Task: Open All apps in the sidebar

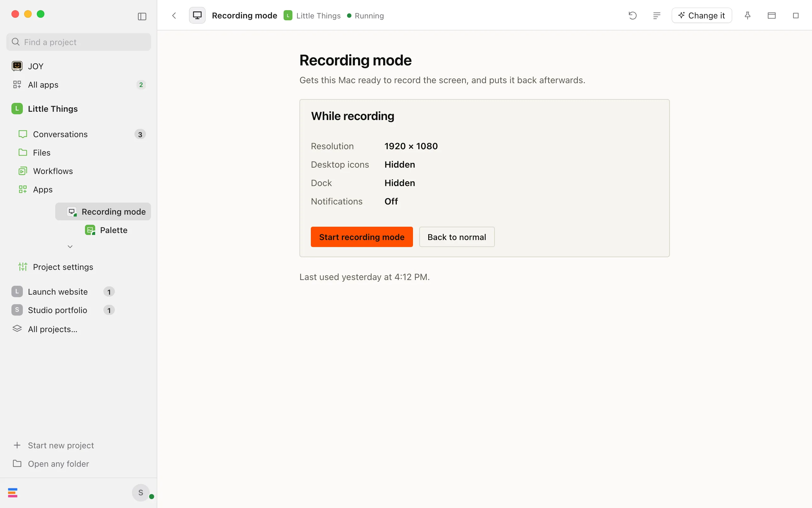Action: (79, 85)
